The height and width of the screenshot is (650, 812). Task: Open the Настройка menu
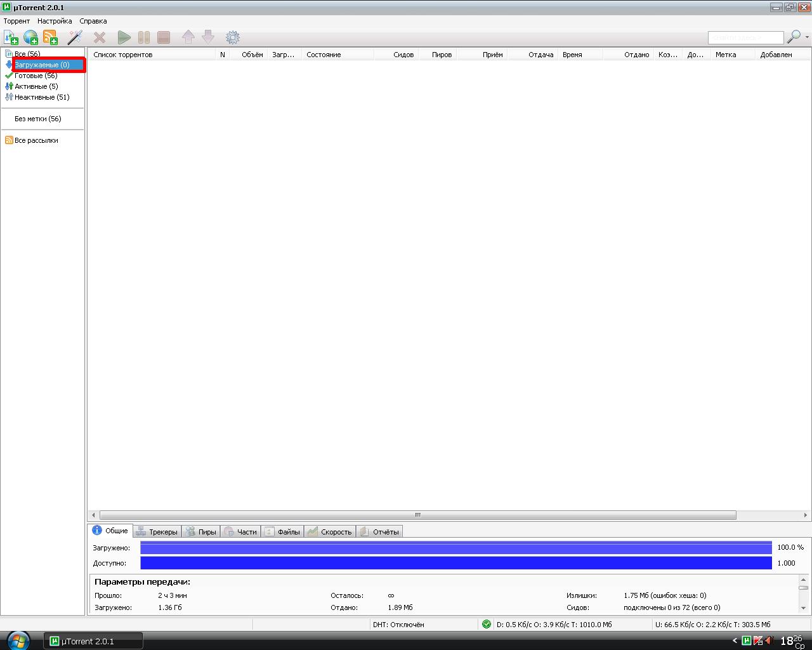click(55, 21)
